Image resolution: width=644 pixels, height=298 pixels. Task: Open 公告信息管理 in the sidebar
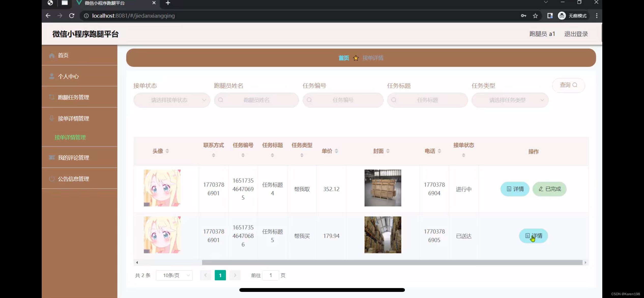click(79, 179)
